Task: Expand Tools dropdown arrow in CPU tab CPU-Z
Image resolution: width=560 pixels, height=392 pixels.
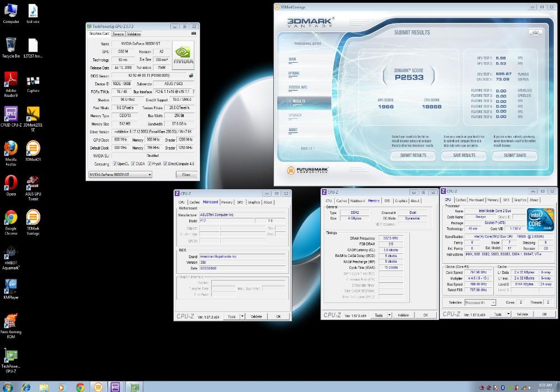Action: pos(508,314)
